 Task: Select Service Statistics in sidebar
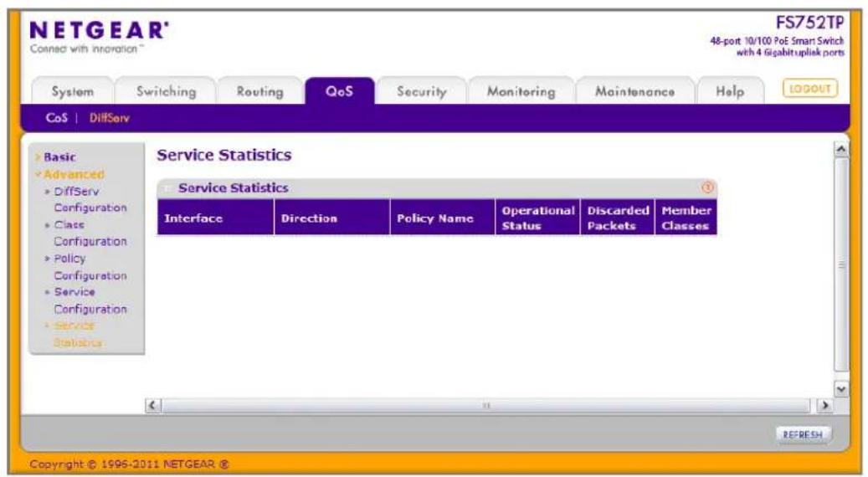[78, 334]
